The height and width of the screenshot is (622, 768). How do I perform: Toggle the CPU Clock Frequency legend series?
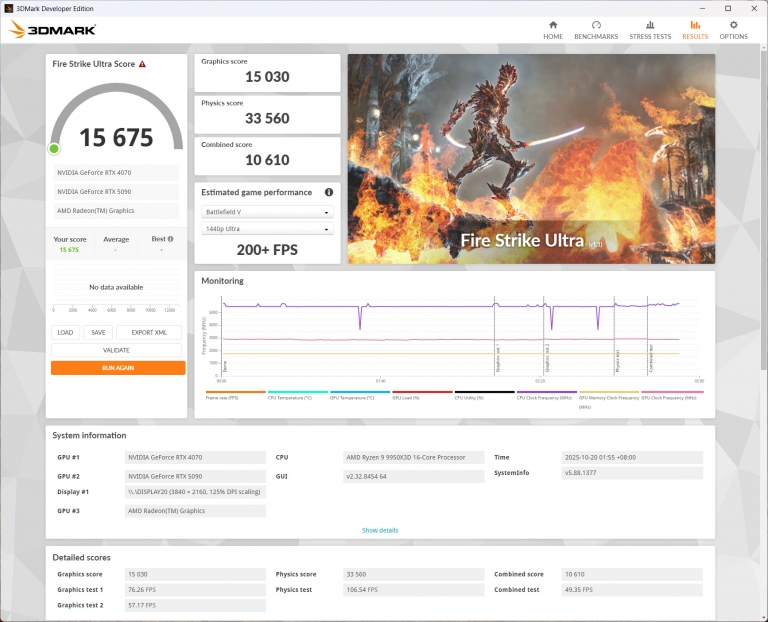[546, 396]
